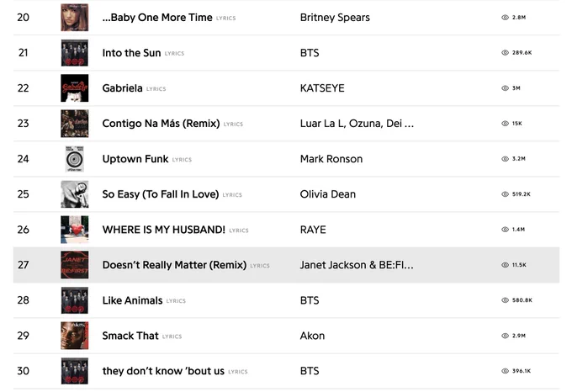
Task: Open the Into the Sun song link
Action: pyautogui.click(x=131, y=53)
